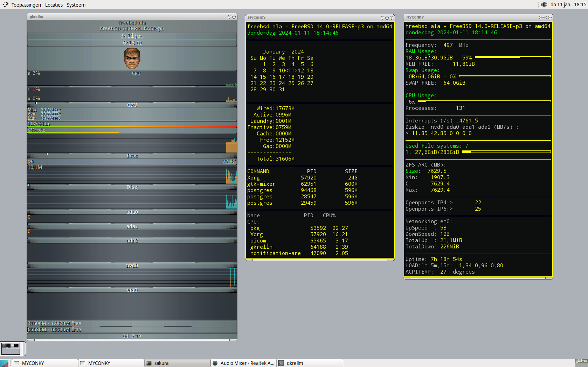Click the conky CPU usage 6% bar
The width and height of the screenshot is (588, 367).
click(484, 101)
